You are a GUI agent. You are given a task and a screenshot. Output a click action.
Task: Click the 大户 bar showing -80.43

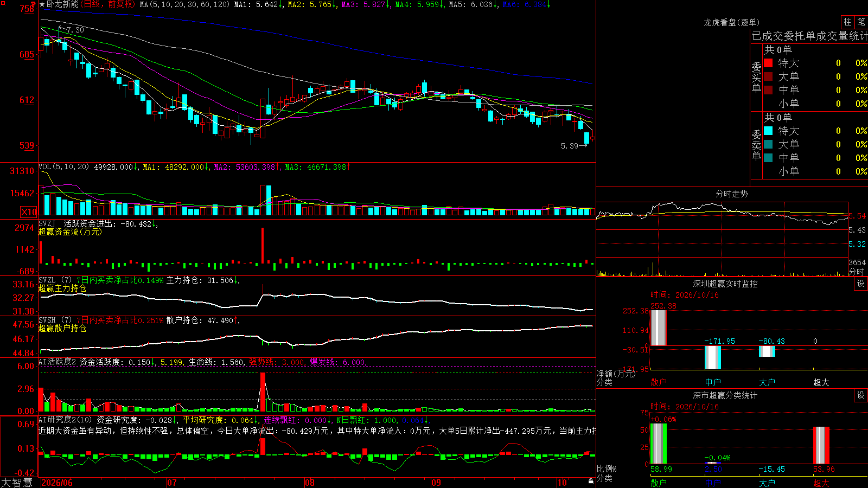coord(767,351)
